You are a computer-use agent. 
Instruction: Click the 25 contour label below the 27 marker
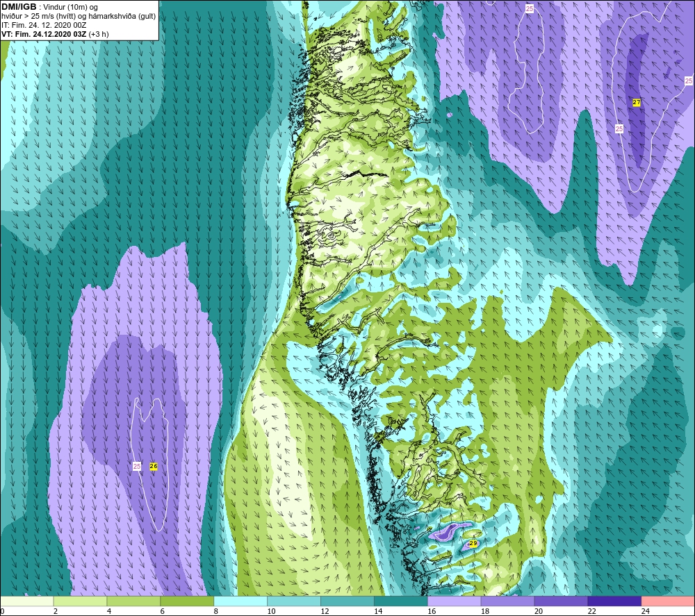pyautogui.click(x=619, y=129)
